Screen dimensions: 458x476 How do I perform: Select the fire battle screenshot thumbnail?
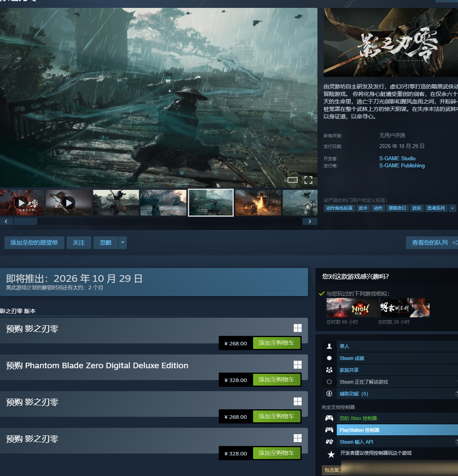pyautogui.click(x=258, y=203)
